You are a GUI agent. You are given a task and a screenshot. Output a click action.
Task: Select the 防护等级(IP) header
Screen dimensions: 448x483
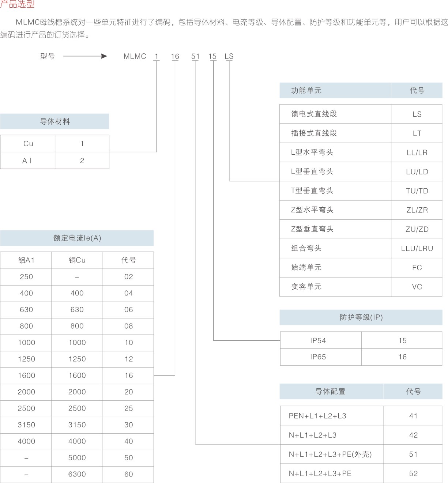361,317
